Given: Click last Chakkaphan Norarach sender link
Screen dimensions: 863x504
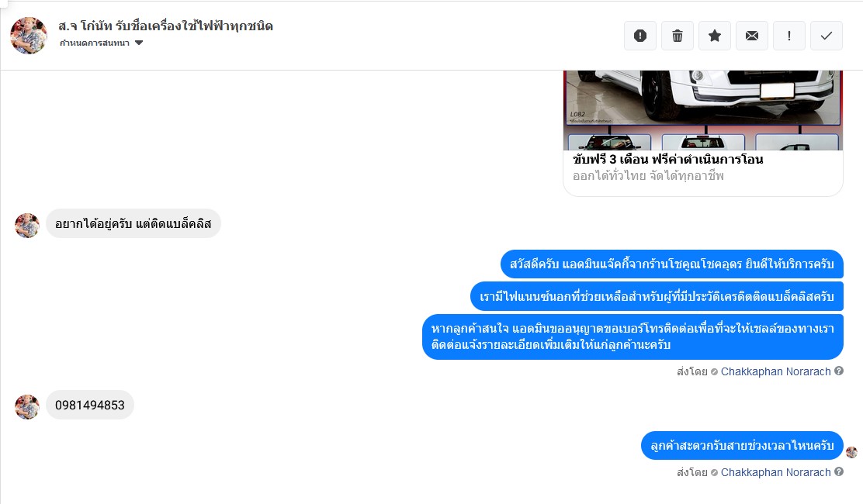Looking at the screenshot, I should tap(775, 472).
